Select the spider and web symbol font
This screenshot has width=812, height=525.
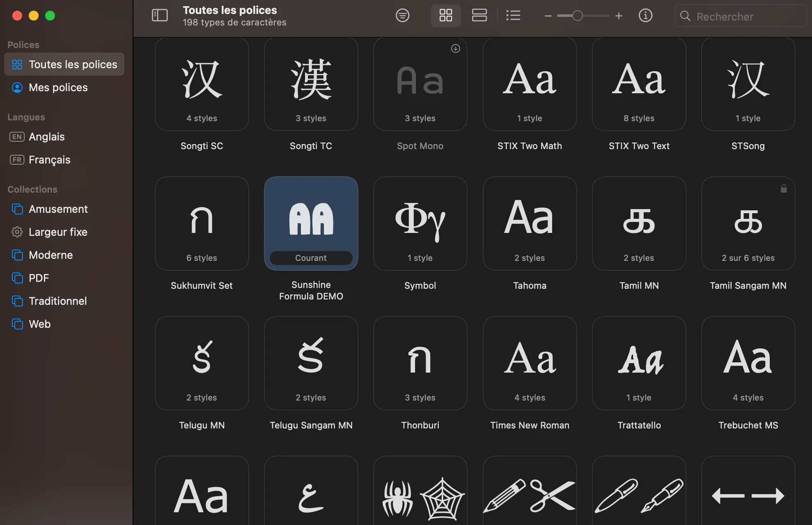[420, 491]
